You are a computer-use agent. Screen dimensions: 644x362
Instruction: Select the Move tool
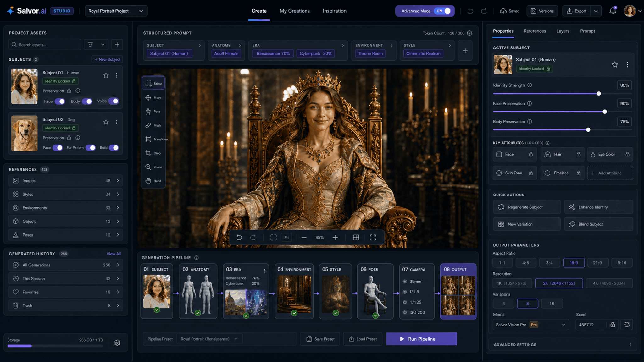pyautogui.click(x=153, y=98)
